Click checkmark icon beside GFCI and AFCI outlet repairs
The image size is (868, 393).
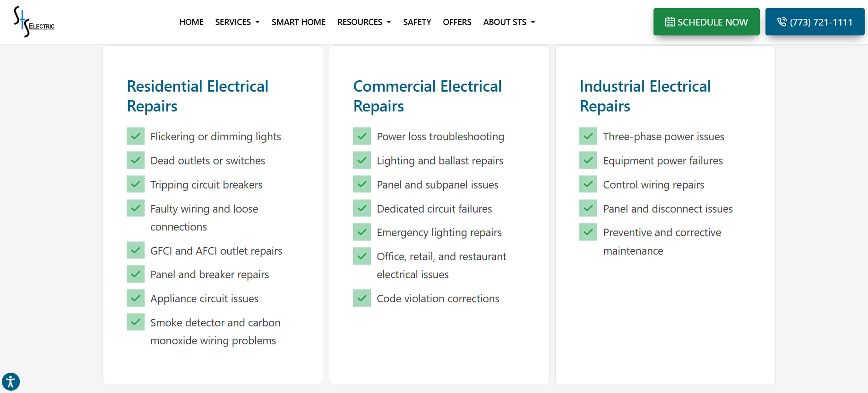pyautogui.click(x=136, y=250)
